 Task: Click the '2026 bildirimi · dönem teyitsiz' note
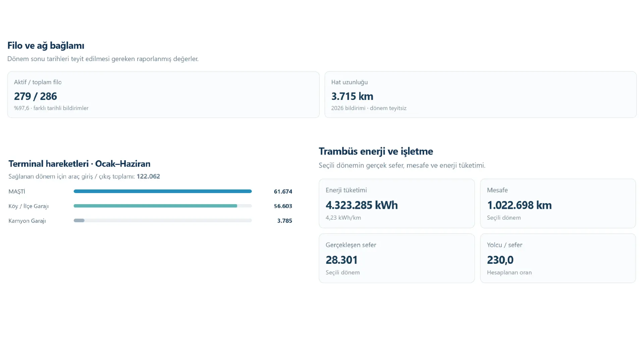[x=369, y=108]
